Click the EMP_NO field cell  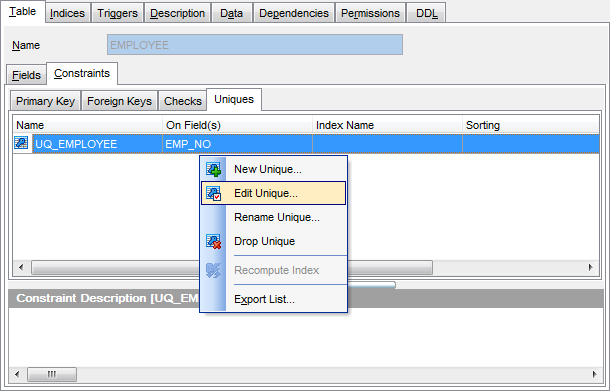point(237,144)
